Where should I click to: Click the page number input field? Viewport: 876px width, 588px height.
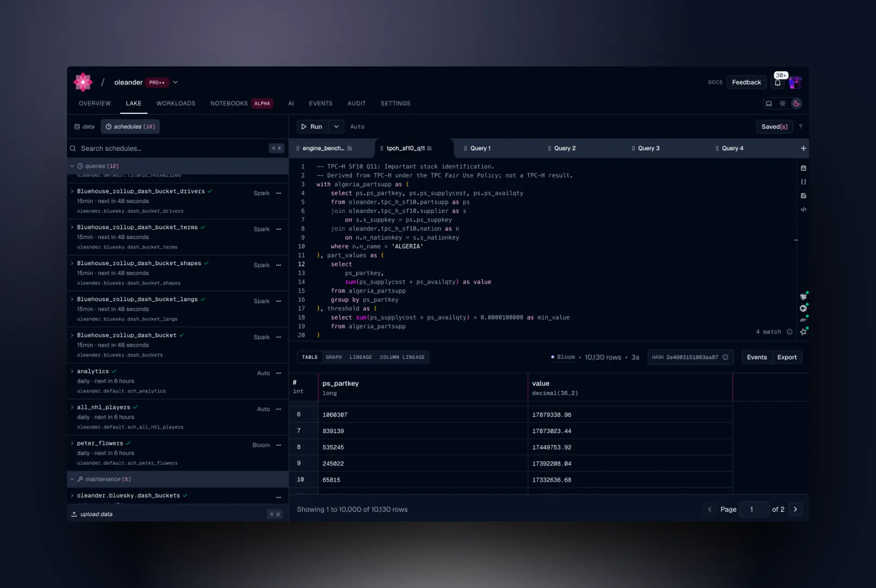[x=754, y=510]
